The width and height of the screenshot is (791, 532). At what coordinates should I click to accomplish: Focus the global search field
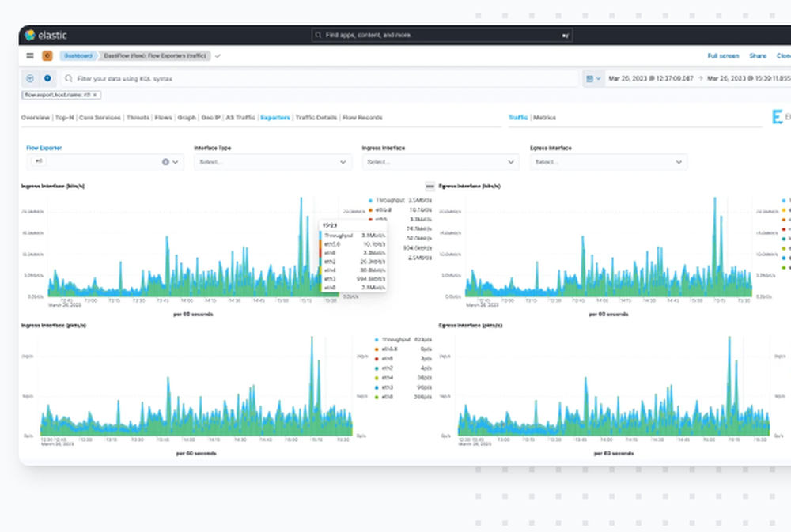coord(442,35)
